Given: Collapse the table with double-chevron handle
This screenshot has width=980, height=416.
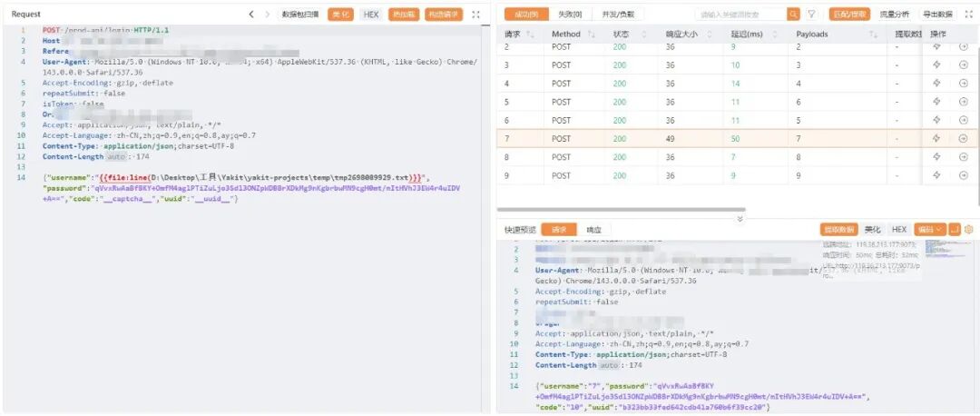Looking at the screenshot, I should [x=740, y=219].
